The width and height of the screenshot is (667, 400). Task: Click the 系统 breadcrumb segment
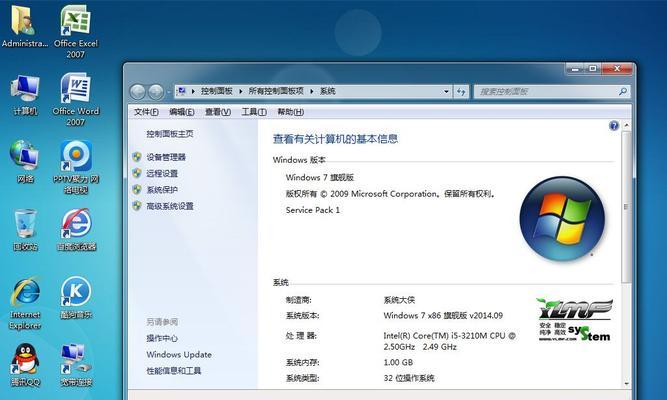(328, 91)
